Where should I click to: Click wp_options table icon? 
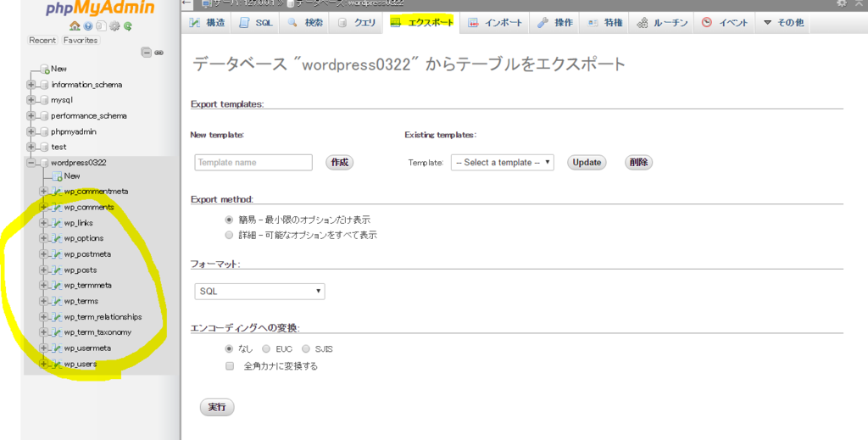pos(56,238)
